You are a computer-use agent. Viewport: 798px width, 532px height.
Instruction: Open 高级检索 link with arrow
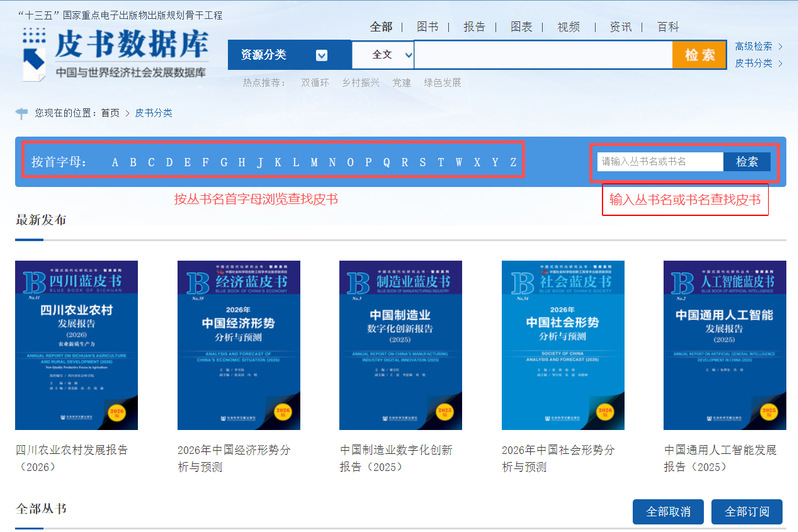[x=759, y=46]
